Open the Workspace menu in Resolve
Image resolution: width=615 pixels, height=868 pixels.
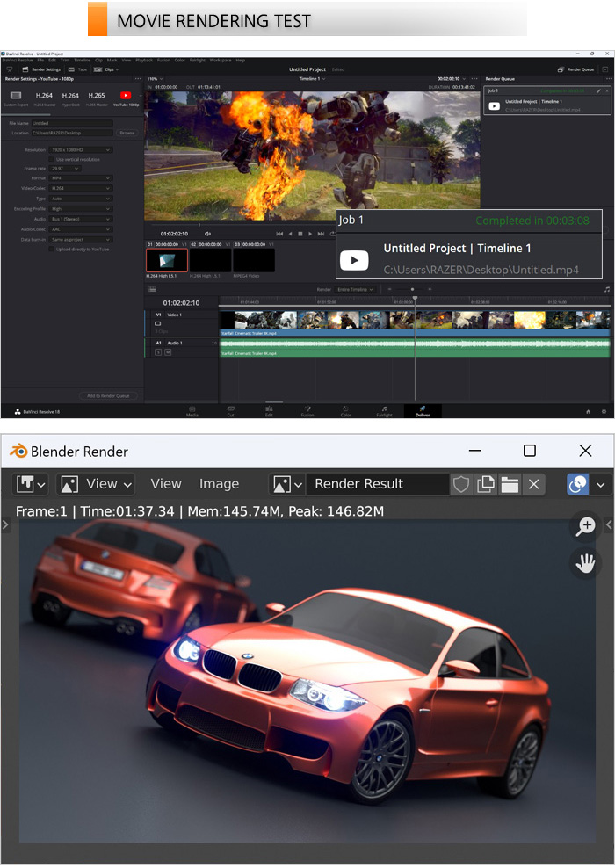[221, 60]
